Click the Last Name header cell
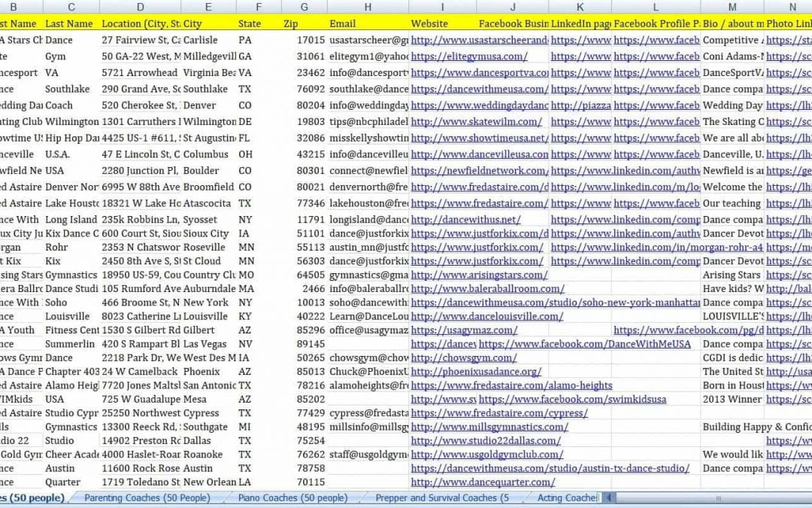Screen dimensions: 812x508 click(71, 23)
